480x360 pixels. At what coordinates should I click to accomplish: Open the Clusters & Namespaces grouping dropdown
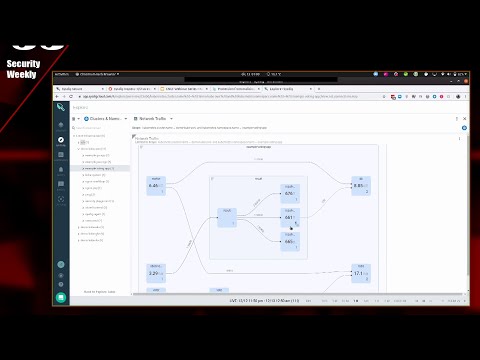click(105, 119)
